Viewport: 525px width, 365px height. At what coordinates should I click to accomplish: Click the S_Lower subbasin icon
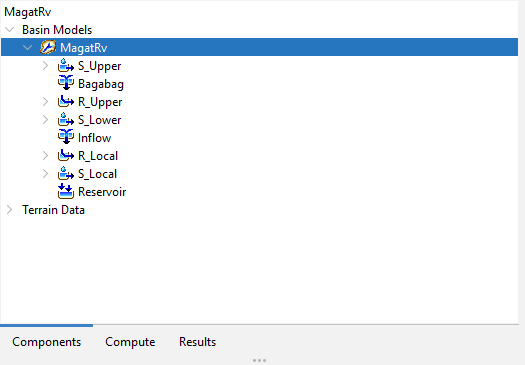tap(66, 119)
